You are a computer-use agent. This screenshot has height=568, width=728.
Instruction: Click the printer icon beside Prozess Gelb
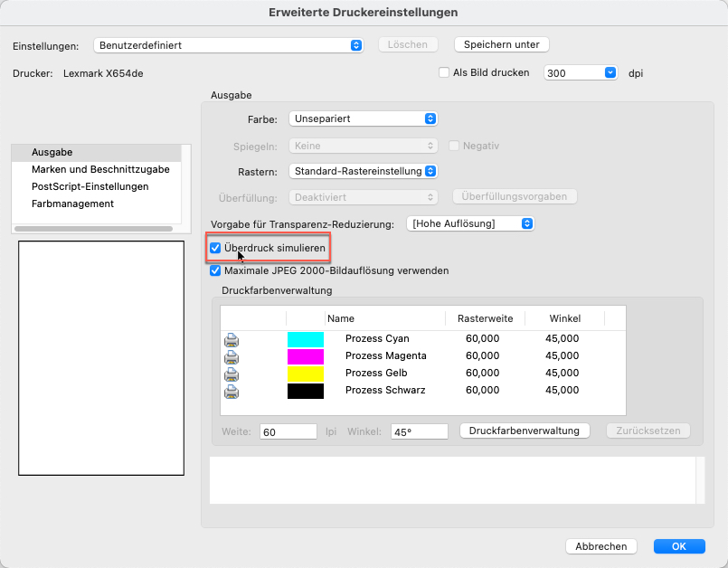click(232, 374)
